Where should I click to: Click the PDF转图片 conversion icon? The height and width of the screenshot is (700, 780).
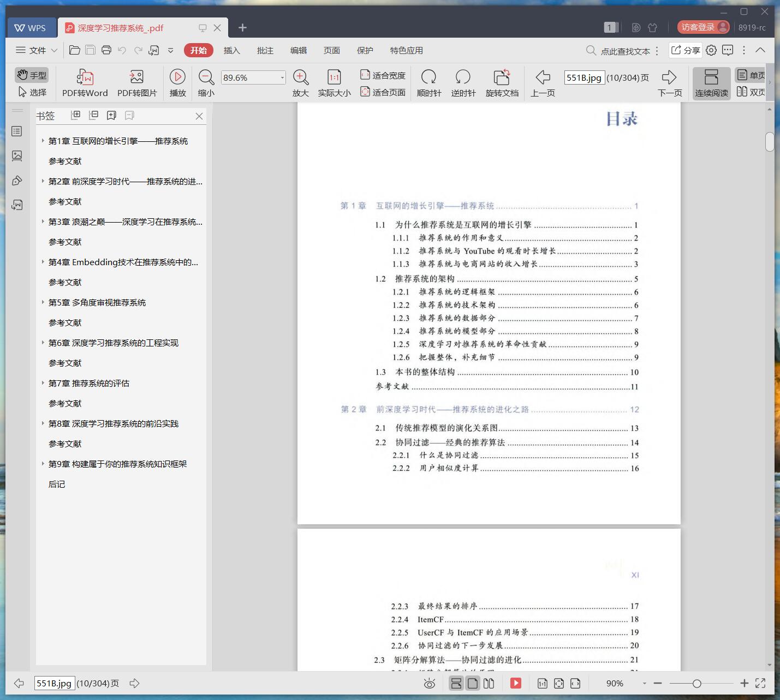(x=136, y=77)
